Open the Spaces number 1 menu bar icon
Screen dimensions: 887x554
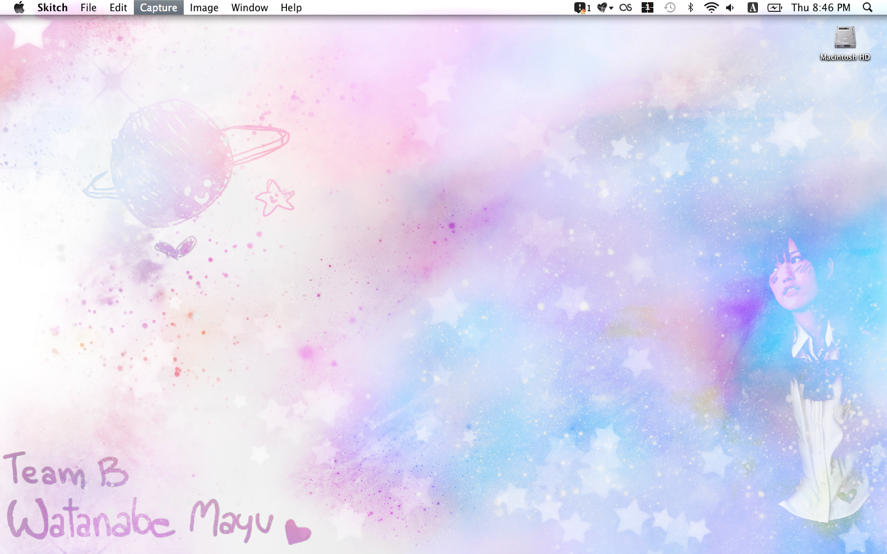(x=648, y=7)
